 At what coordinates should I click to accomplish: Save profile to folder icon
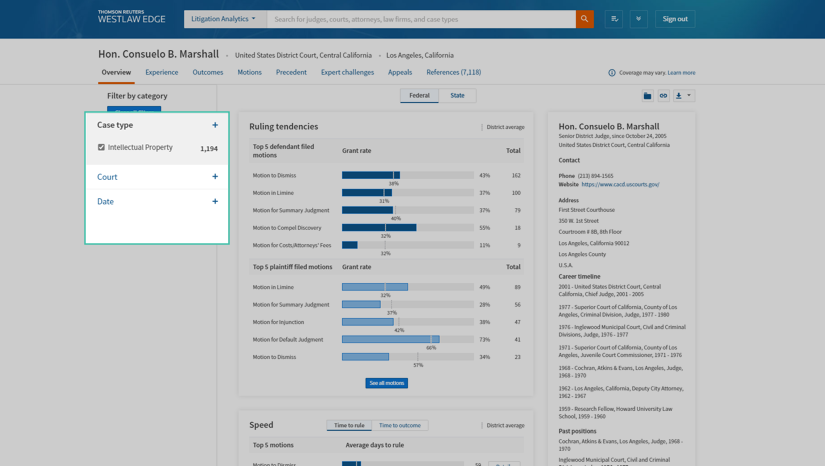[647, 96]
